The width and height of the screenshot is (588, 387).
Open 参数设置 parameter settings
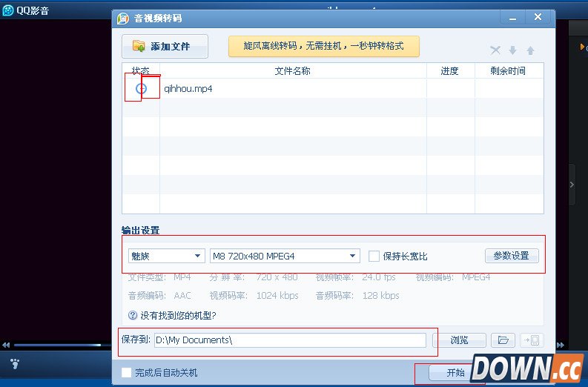(512, 256)
